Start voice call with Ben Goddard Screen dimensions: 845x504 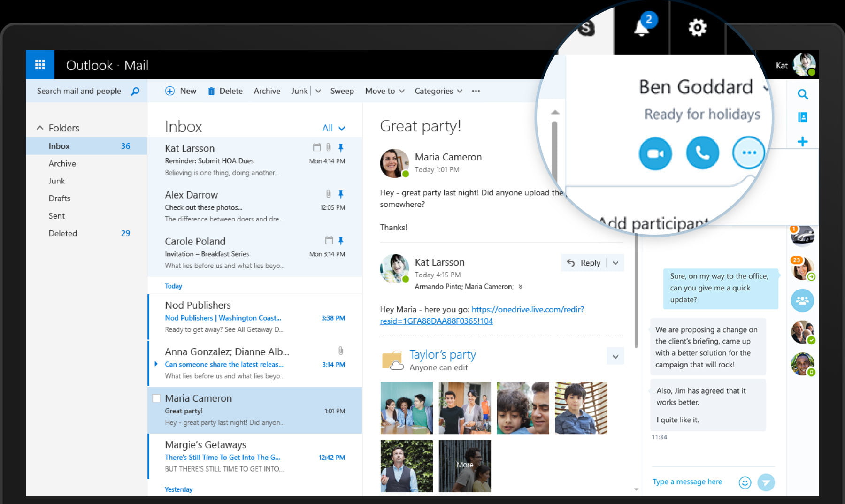point(702,153)
